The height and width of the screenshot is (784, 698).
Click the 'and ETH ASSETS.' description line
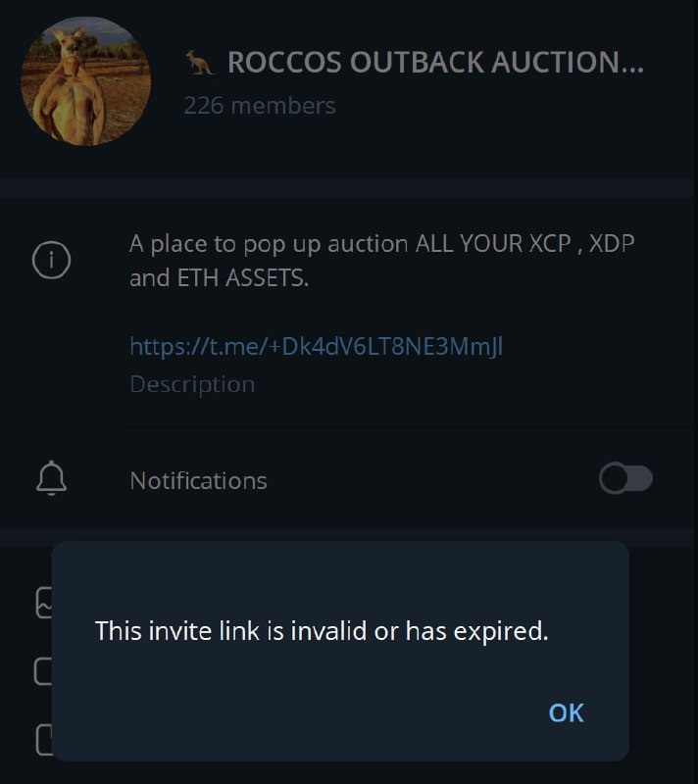pos(219,278)
